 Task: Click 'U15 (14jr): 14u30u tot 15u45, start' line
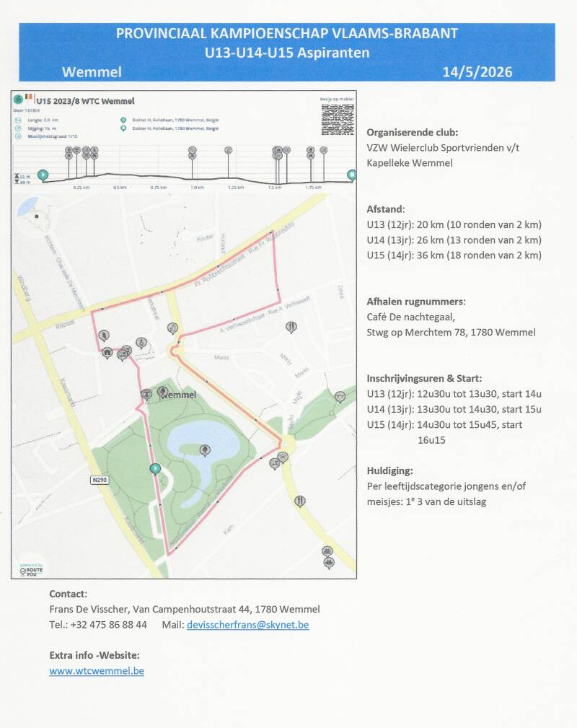point(445,425)
